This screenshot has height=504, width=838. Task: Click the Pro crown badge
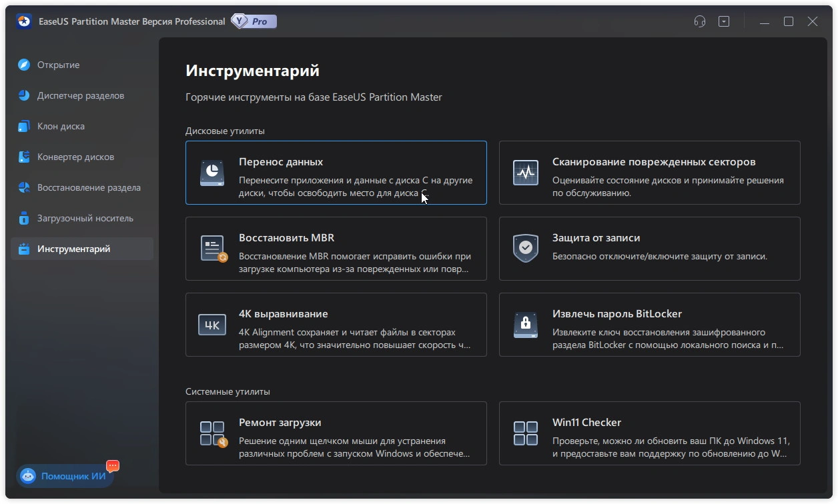[x=254, y=21]
